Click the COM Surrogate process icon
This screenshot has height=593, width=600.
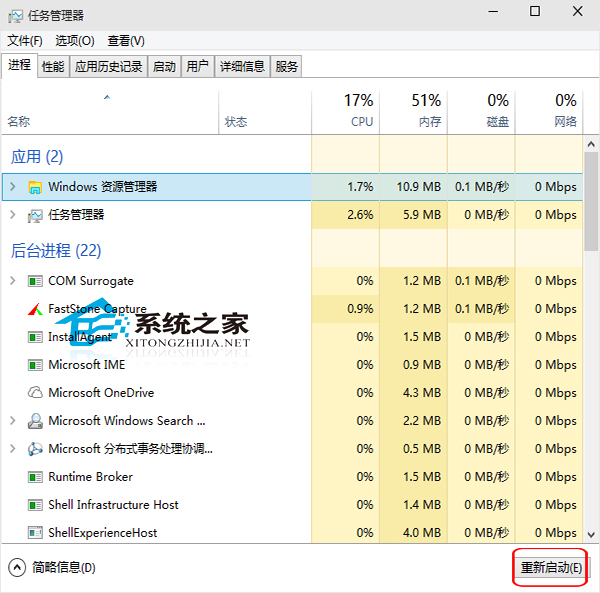coord(35,282)
